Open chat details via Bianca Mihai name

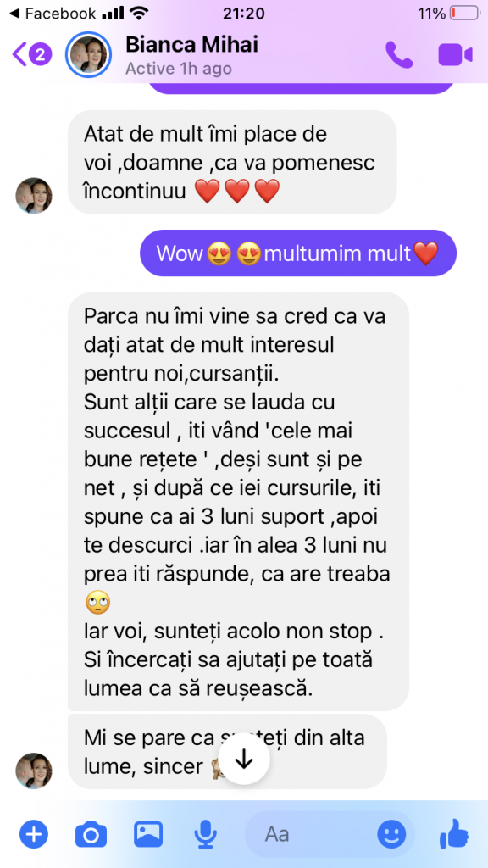coord(191,45)
